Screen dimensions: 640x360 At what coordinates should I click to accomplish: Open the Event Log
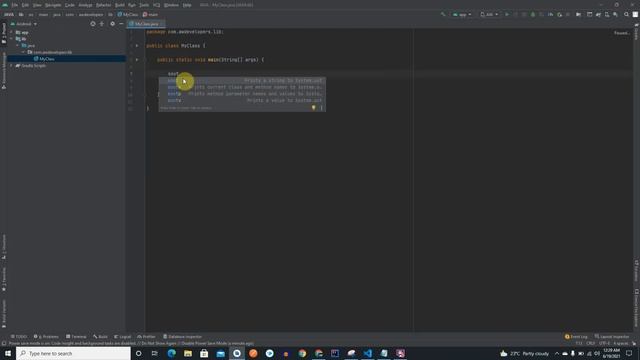point(576,337)
